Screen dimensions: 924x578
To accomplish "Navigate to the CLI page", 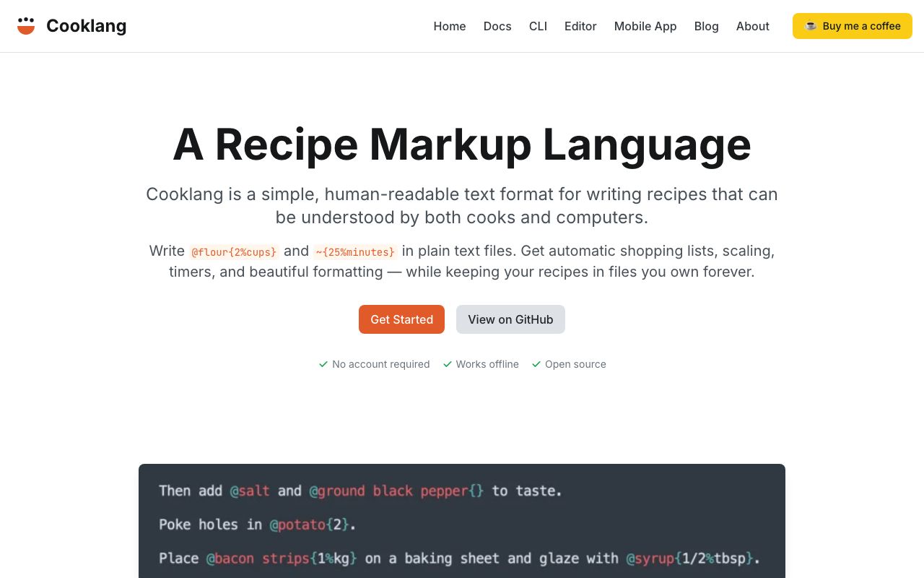I will pyautogui.click(x=538, y=26).
